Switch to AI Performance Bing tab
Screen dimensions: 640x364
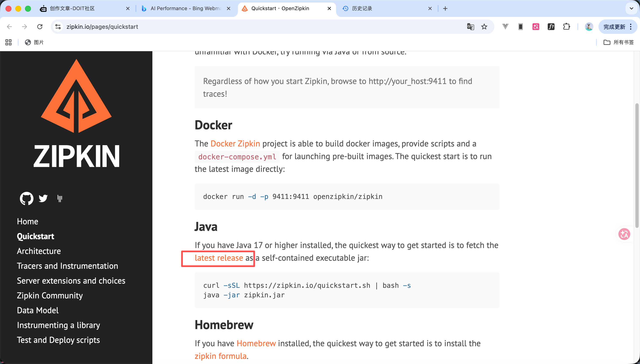coord(185,8)
